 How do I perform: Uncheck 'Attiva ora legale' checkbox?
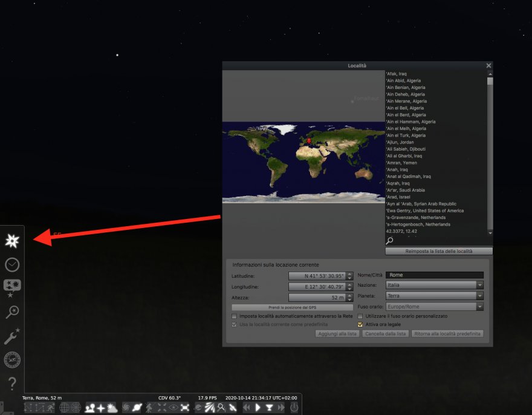coord(360,324)
